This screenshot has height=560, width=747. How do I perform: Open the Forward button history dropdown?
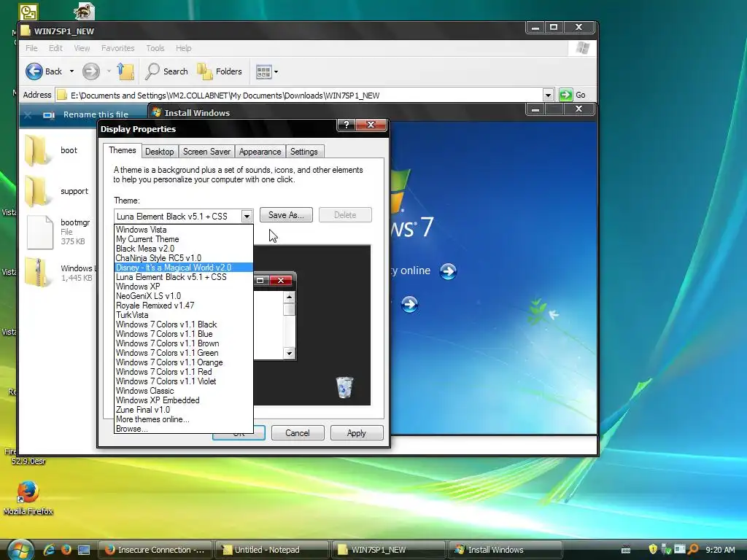pyautogui.click(x=109, y=71)
